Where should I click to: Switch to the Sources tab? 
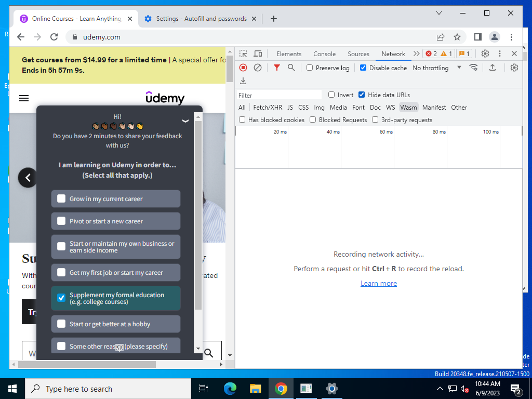358,54
